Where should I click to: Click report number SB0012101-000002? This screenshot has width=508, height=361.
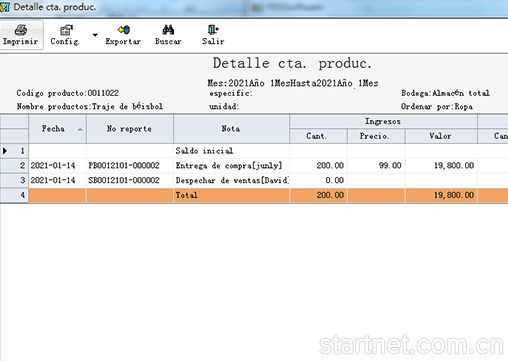tap(124, 180)
